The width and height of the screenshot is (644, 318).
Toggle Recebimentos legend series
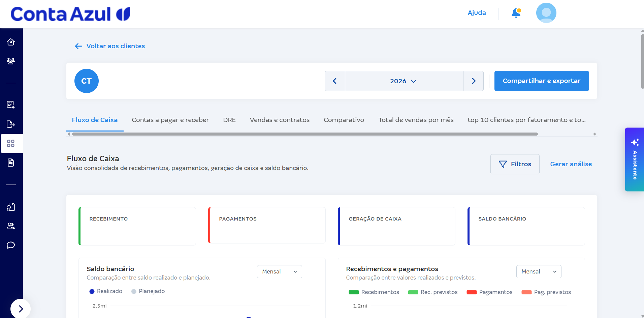(374, 292)
